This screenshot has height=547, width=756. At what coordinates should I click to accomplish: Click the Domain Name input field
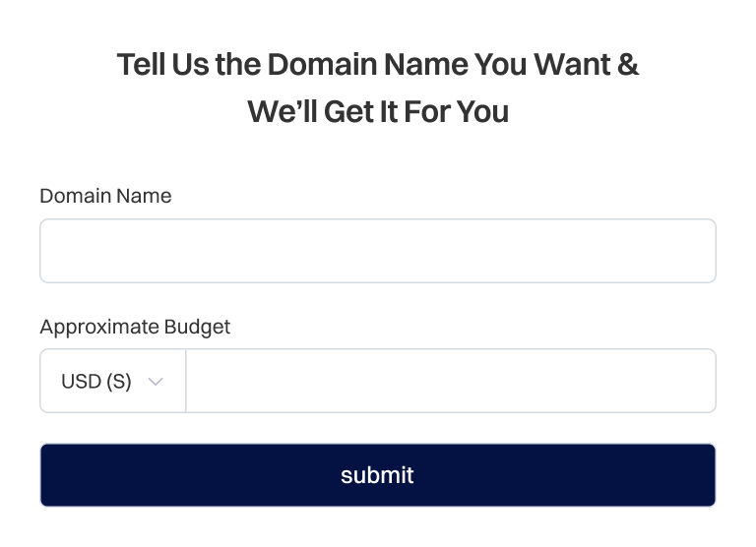(377, 251)
